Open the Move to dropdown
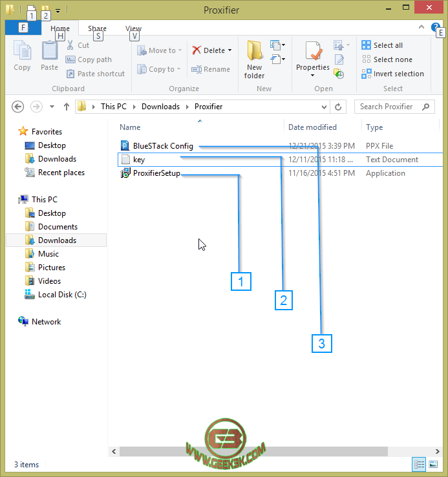 [x=159, y=50]
